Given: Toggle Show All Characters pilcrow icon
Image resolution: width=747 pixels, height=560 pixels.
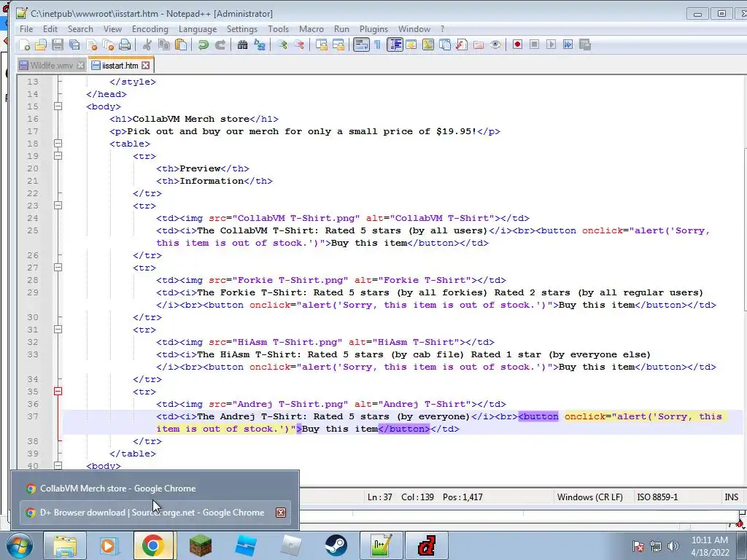Looking at the screenshot, I should point(377,44).
